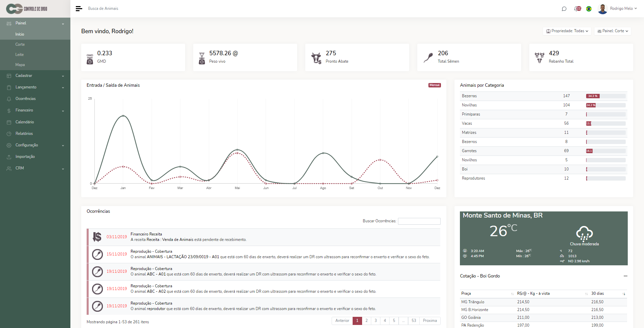Expand the CRM menu chevron

[x=63, y=169]
